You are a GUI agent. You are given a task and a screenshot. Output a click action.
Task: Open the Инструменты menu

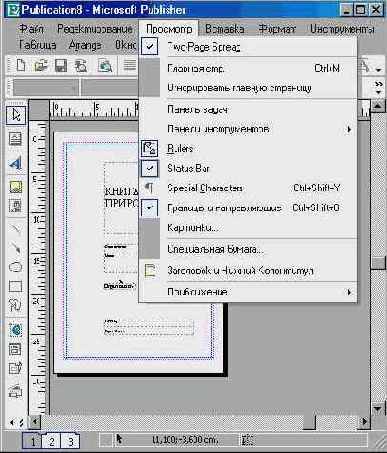pos(342,29)
